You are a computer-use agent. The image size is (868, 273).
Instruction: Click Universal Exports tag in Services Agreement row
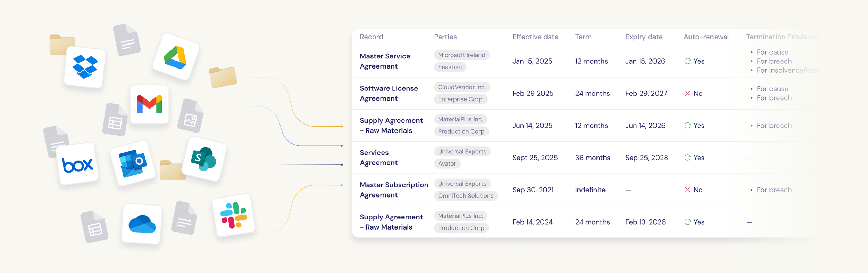tap(462, 152)
